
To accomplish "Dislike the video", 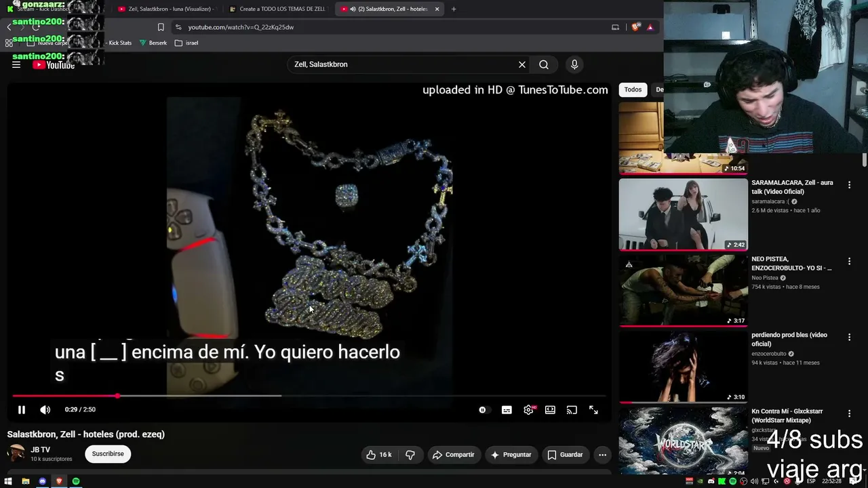I will pos(410,455).
